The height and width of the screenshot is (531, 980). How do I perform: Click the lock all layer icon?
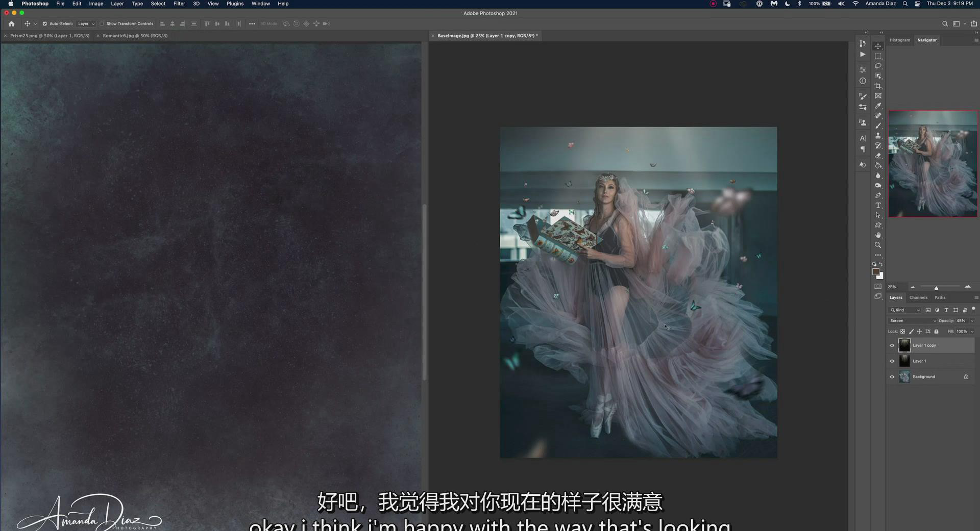point(936,332)
